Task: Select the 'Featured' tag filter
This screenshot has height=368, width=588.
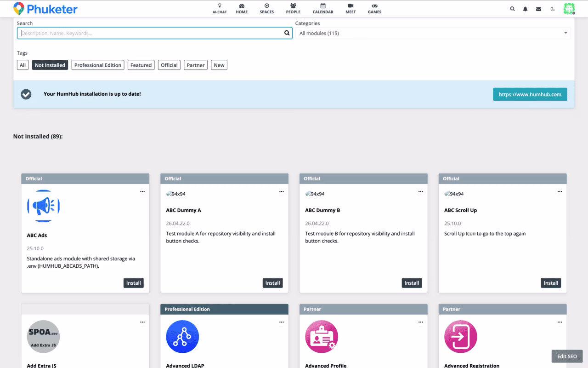Action: pyautogui.click(x=141, y=65)
